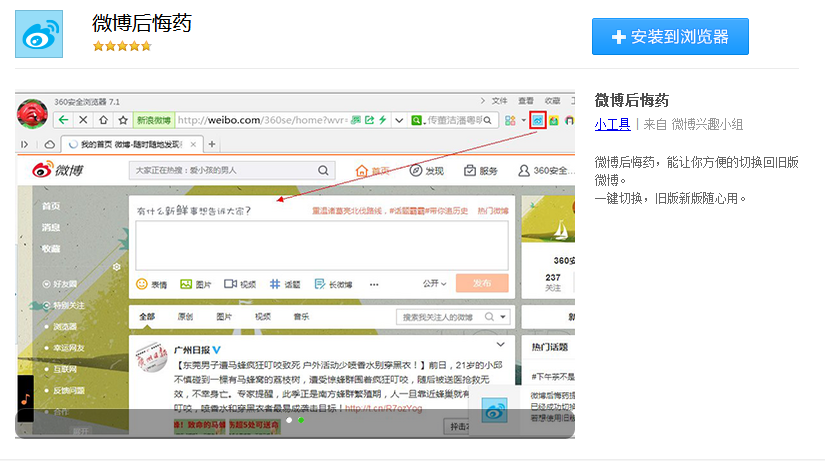Select the 我的首页 微博 tab

[x=130, y=144]
